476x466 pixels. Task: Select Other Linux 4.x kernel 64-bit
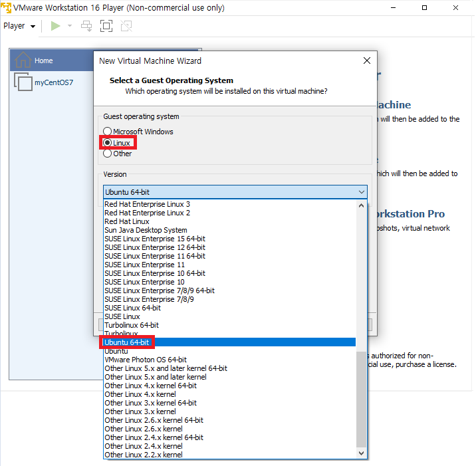(230, 386)
